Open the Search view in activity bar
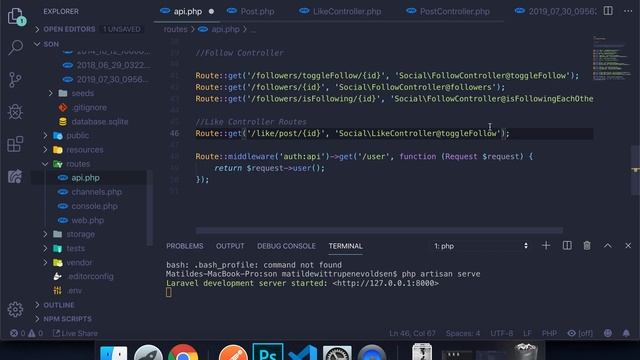Image resolution: width=640 pixels, height=360 pixels. (x=16, y=47)
